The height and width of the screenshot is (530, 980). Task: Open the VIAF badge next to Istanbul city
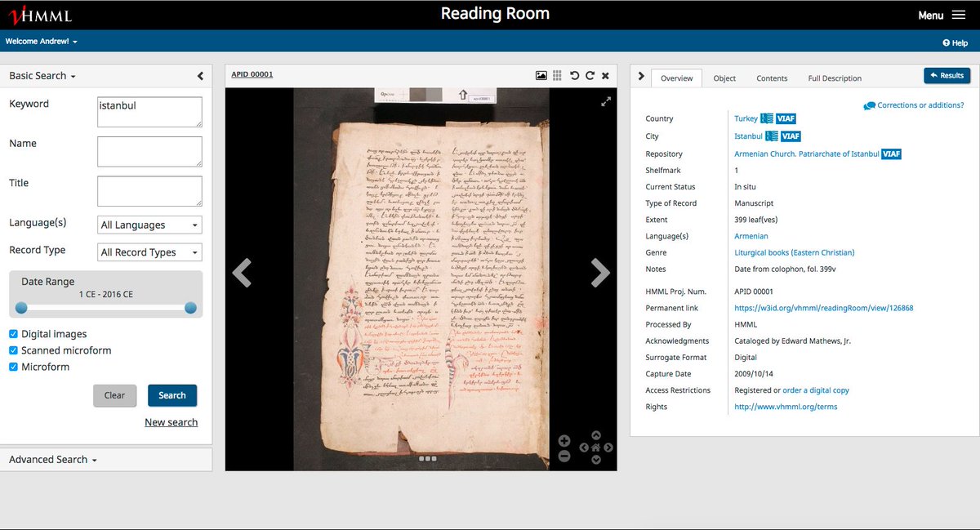coord(791,136)
